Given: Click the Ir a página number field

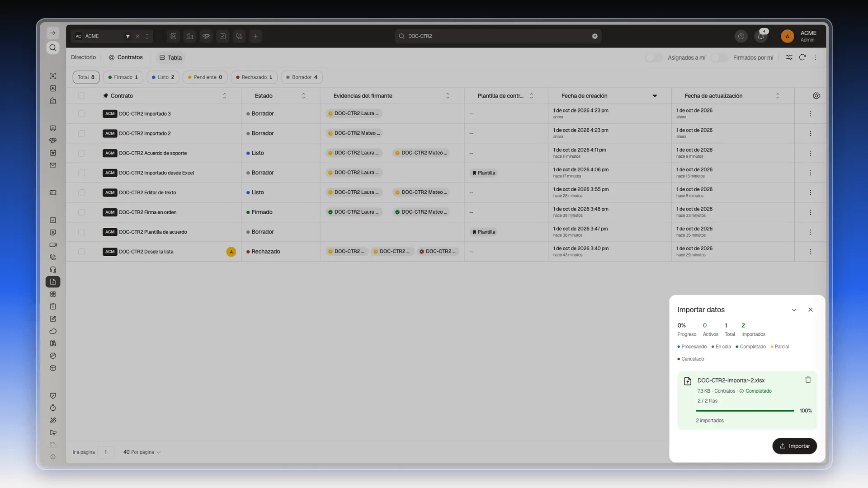Looking at the screenshot, I should (x=106, y=452).
